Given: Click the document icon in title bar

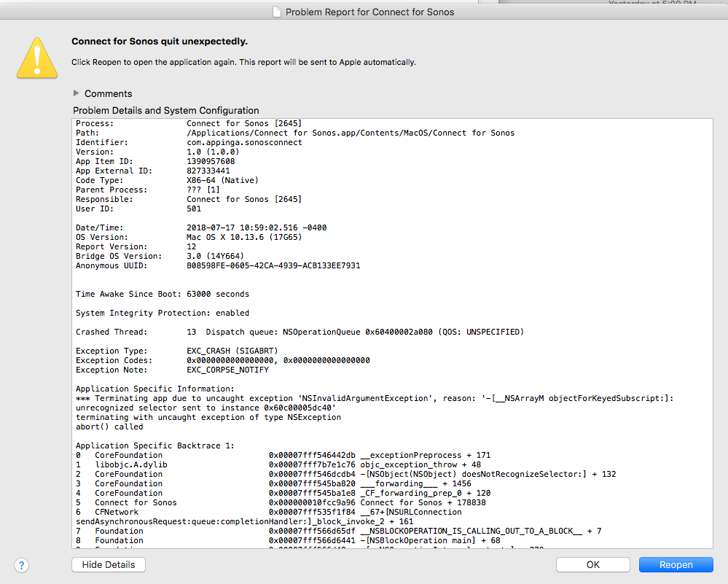Looking at the screenshot, I should pos(277,12).
